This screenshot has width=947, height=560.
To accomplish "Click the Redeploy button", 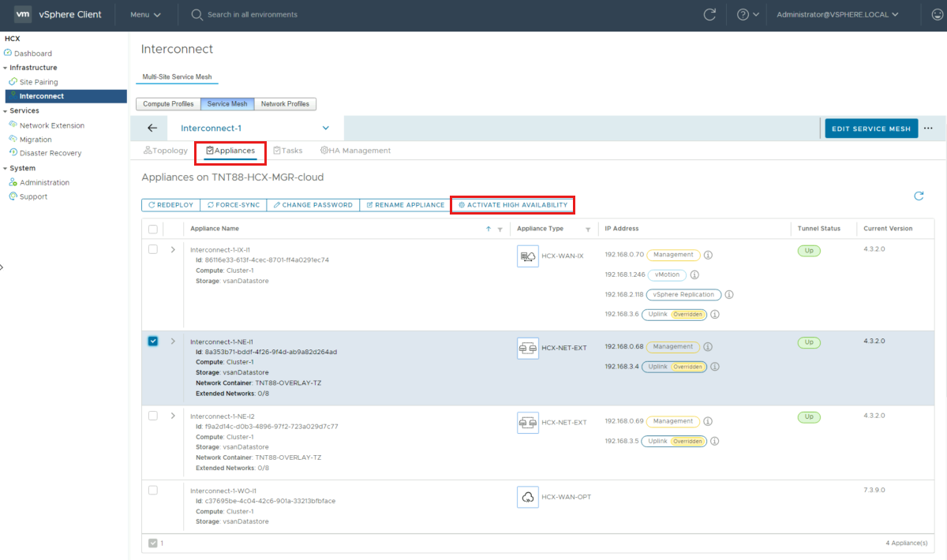I will [x=170, y=205].
